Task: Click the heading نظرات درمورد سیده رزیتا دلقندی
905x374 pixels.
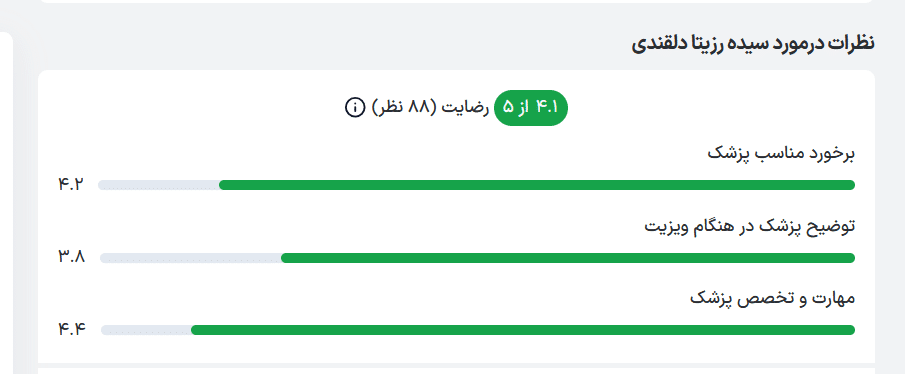Action: [x=753, y=44]
